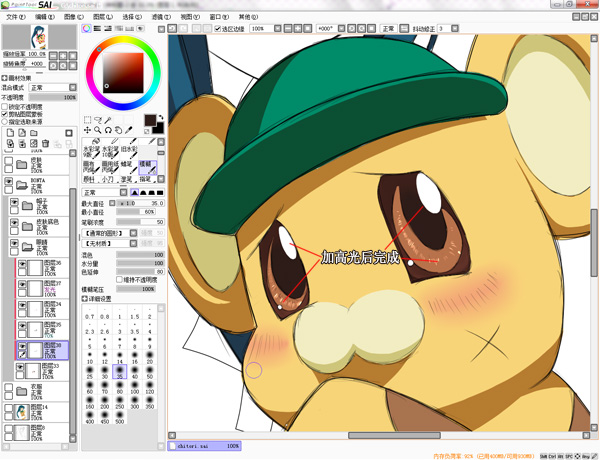Open the 图层 menu

102,17
